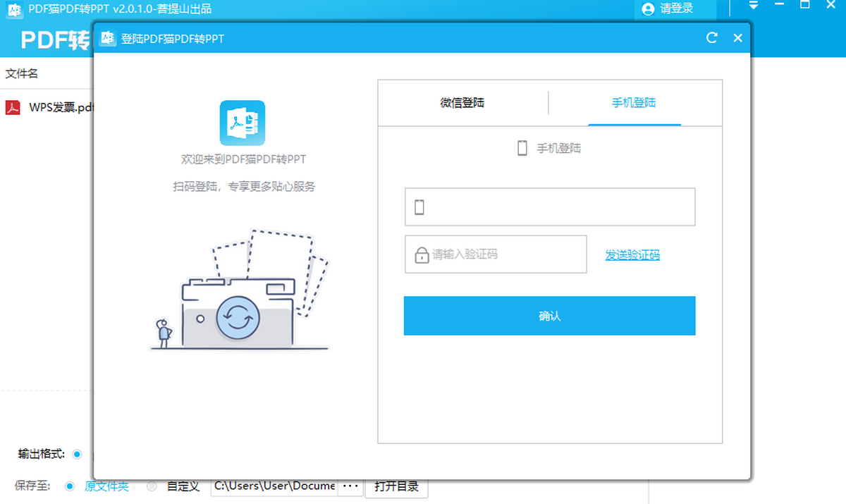Image resolution: width=846 pixels, height=504 pixels.
Task: Click the refresh icon in the login dialog
Action: click(x=712, y=38)
